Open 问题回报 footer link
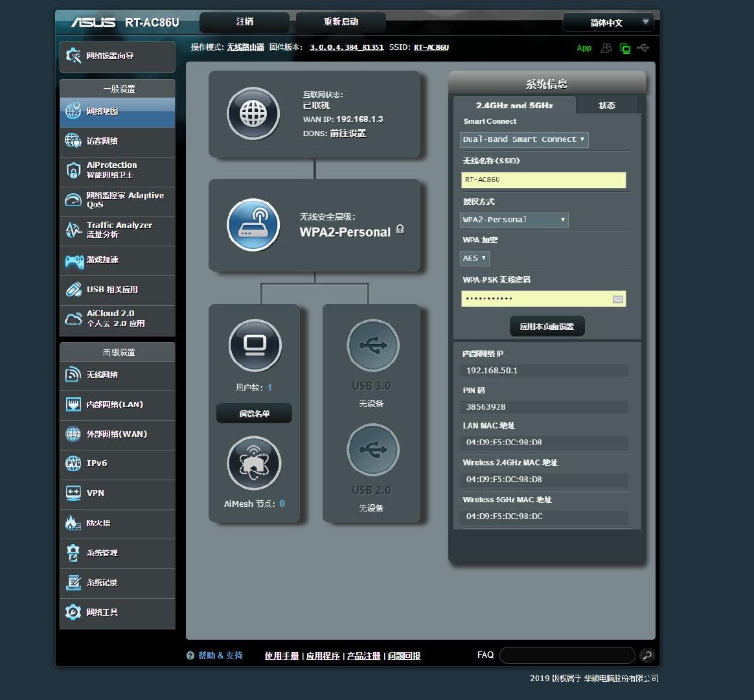This screenshot has height=700, width=754. pyautogui.click(x=404, y=656)
